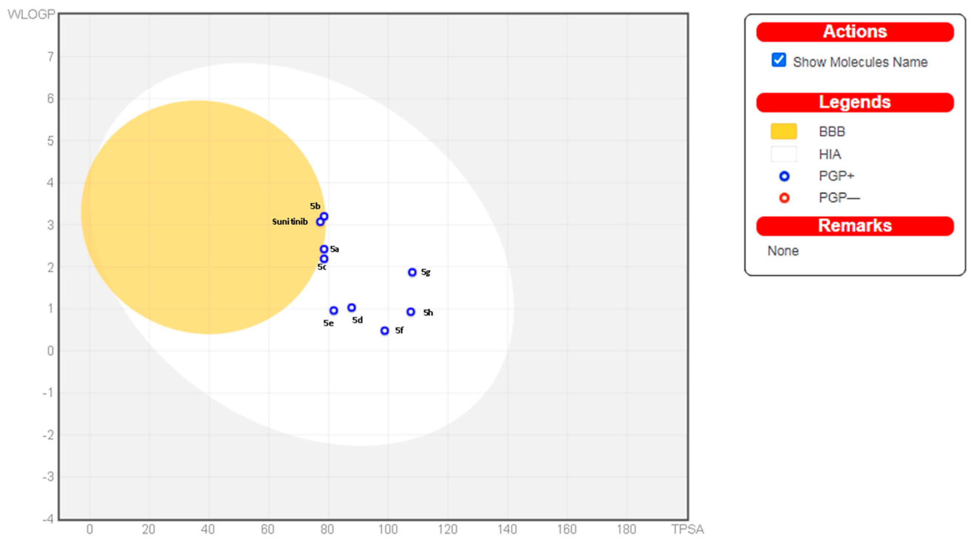Click the Actions header bar

854,32
